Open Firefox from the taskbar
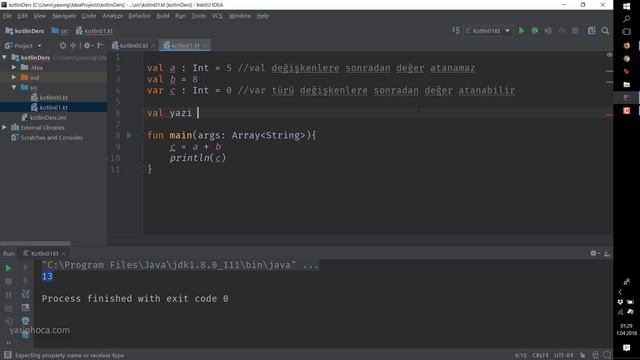 pos(627,46)
